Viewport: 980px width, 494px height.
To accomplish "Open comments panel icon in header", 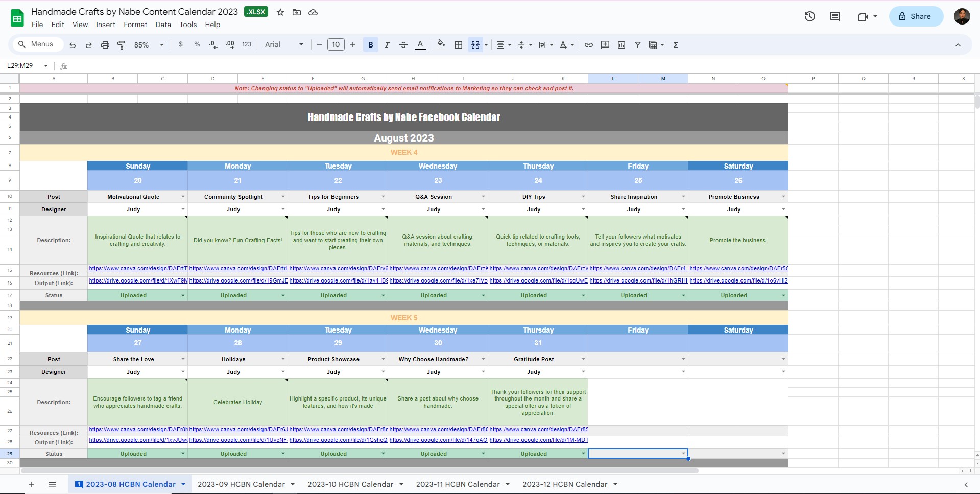I will pyautogui.click(x=835, y=16).
